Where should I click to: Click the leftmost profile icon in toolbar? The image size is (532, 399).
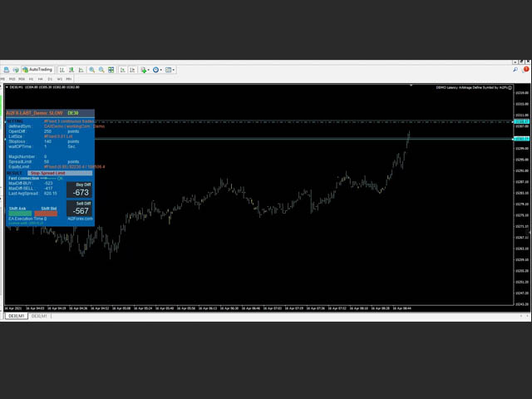coord(6,70)
